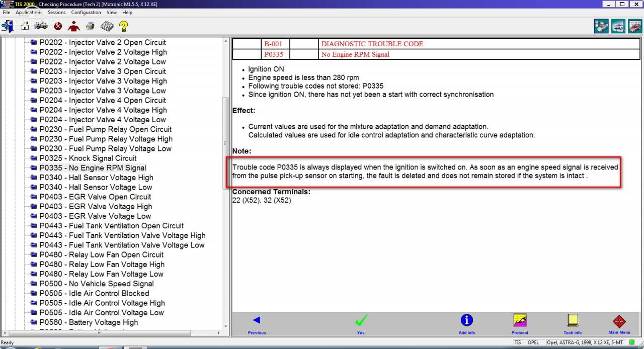Viewport: 644px width, 349px height.
Task: Open the newspaper toolbar icon
Action: [x=107, y=26]
